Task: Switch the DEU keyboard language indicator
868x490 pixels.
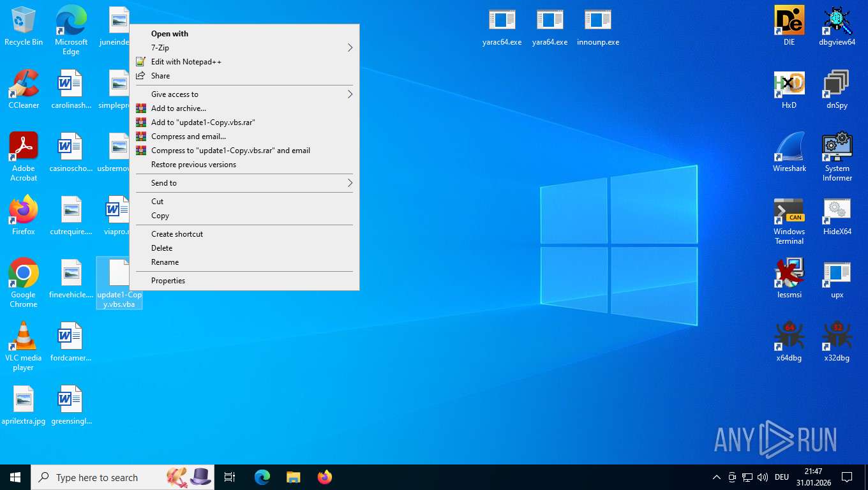Action: (782, 477)
